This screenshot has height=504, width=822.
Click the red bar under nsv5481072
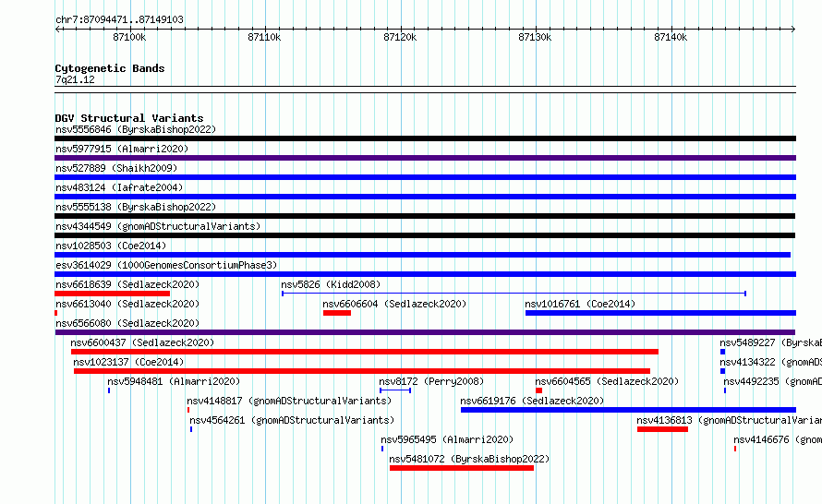[461, 468]
